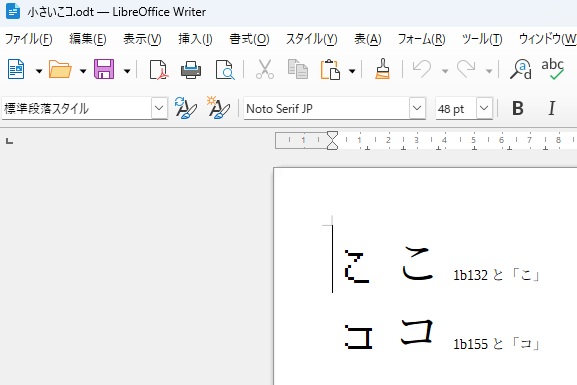Click the 48 pt font size field
This screenshot has width=577, height=385.
pyautogui.click(x=456, y=109)
